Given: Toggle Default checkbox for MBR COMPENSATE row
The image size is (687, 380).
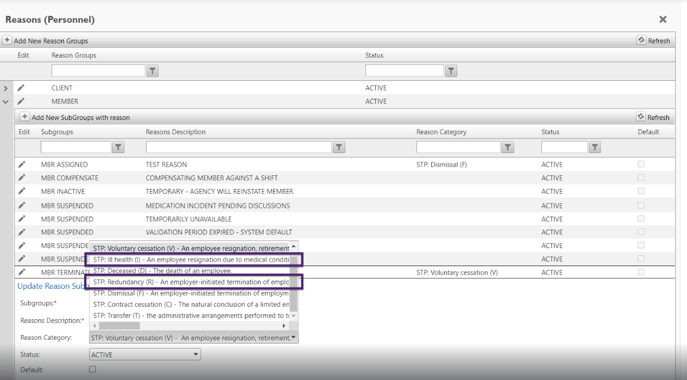Looking at the screenshot, I should [641, 178].
